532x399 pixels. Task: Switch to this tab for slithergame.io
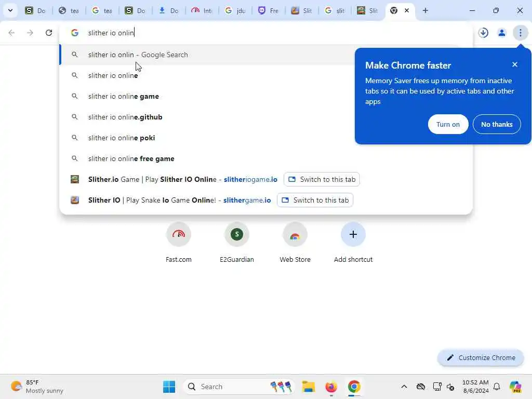315,200
